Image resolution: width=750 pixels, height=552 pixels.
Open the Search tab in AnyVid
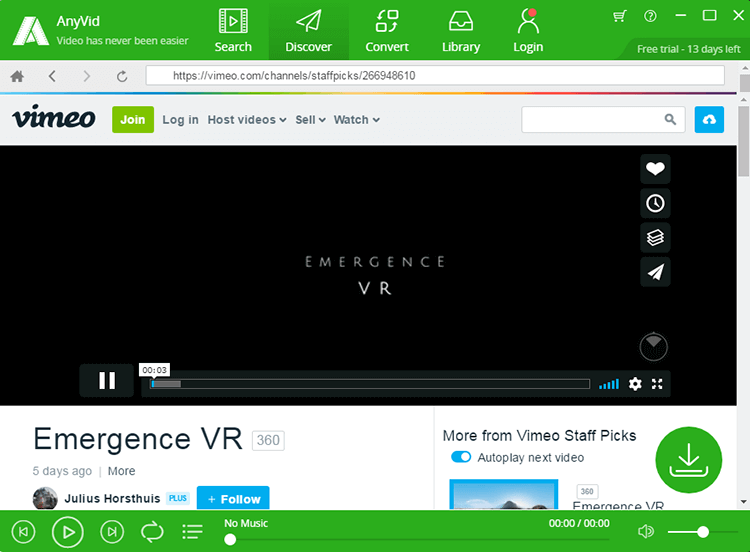(233, 30)
